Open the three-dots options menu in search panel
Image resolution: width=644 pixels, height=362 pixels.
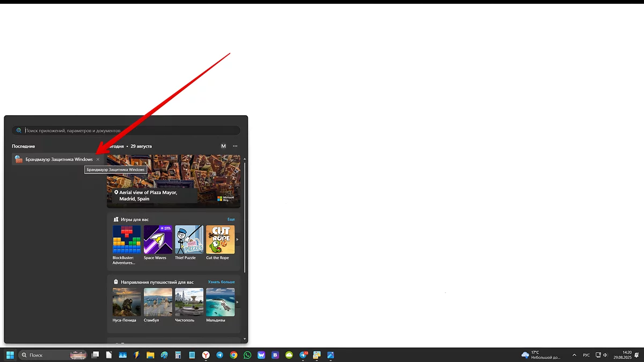click(235, 146)
